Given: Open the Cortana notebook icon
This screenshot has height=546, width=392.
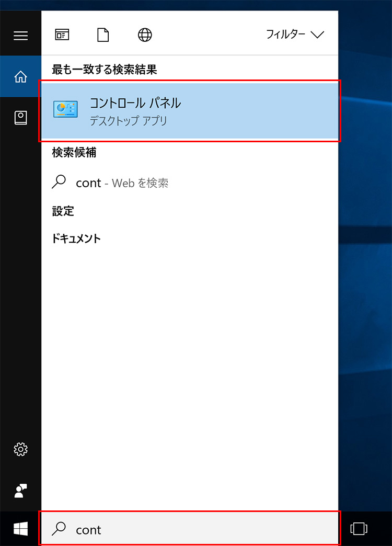Looking at the screenshot, I should click(x=20, y=118).
